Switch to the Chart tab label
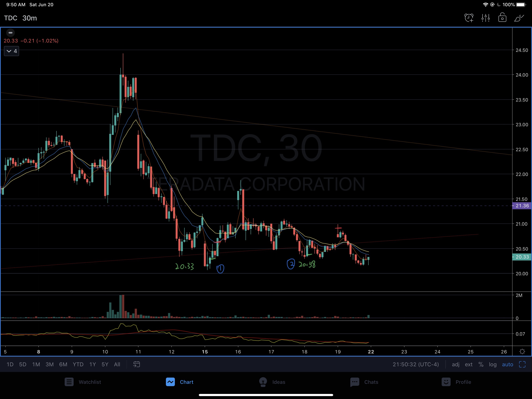Viewport: 532px width, 399px height. 187,382
